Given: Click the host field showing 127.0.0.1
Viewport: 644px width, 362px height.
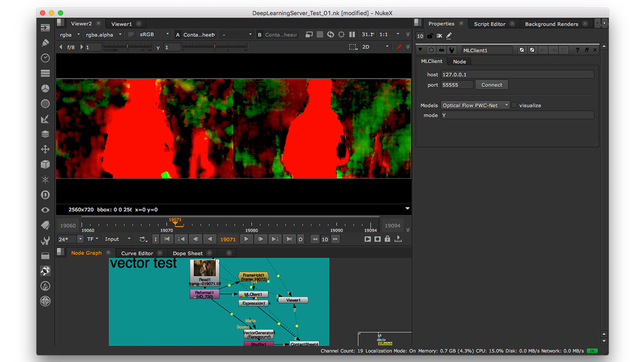Looking at the screenshot, I should pos(517,75).
